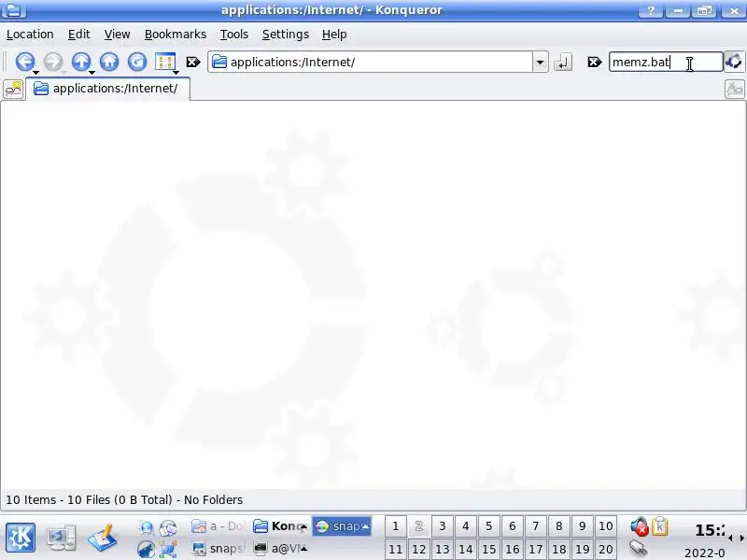Open the computer system icon in panel
The height and width of the screenshot is (560, 747).
pyautogui.click(x=62, y=538)
